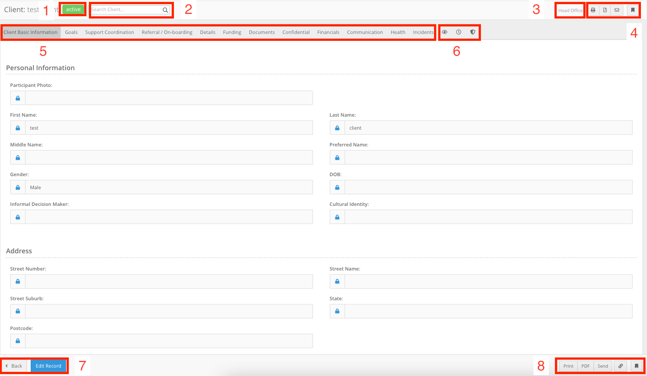Screen dimensions: 647x376
Task: Open the Support Coordination tab
Action: [109, 32]
